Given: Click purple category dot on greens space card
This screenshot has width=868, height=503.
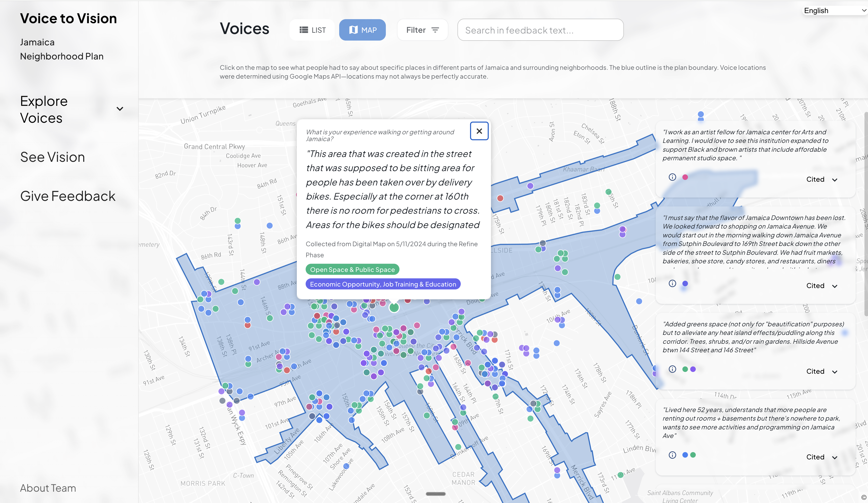Looking at the screenshot, I should [x=693, y=369].
